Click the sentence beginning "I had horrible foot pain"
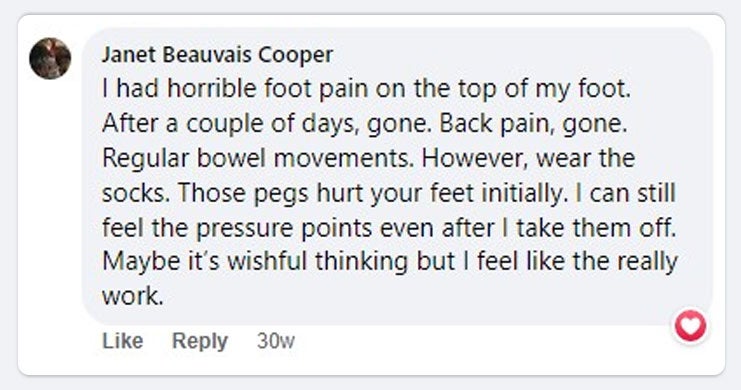Viewport: 741px width, 390px height. pyautogui.click(x=366, y=89)
